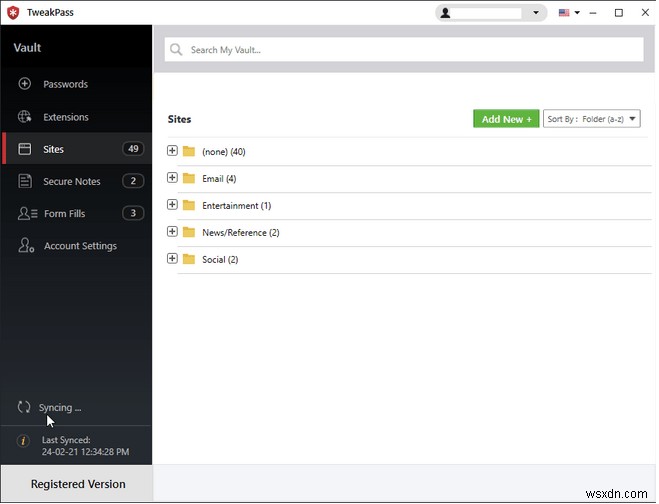
Task: Click the Account Settings user-gear icon
Action: [26, 245]
